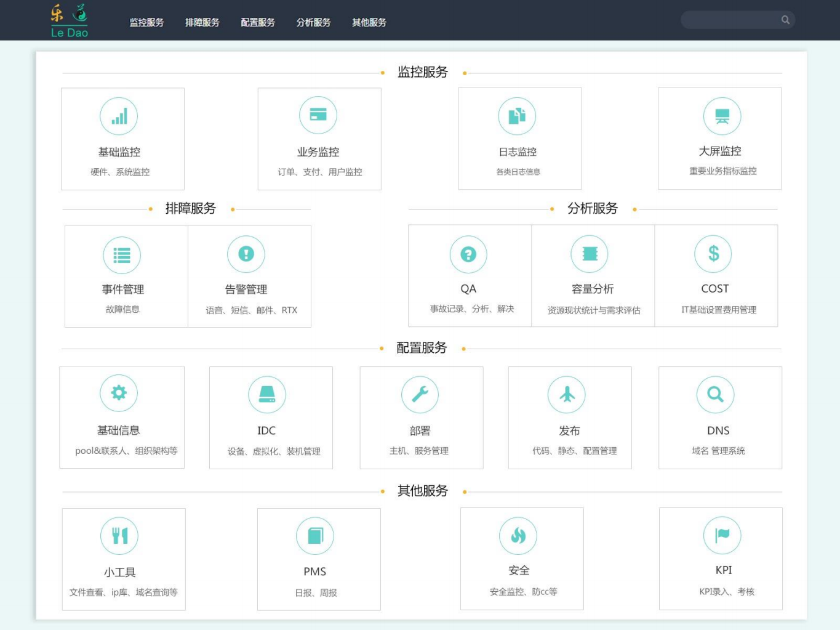Image resolution: width=840 pixels, height=630 pixels.
Task: Click the search input field
Action: coord(732,20)
